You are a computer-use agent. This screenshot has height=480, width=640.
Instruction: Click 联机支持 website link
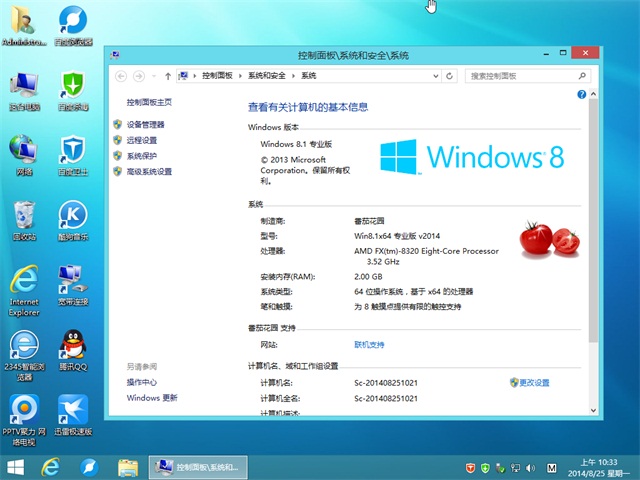(x=369, y=344)
